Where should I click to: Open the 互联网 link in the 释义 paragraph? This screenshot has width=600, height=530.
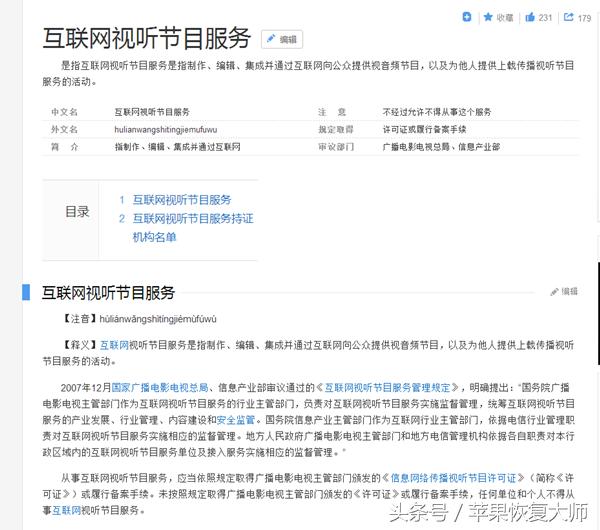(114, 345)
